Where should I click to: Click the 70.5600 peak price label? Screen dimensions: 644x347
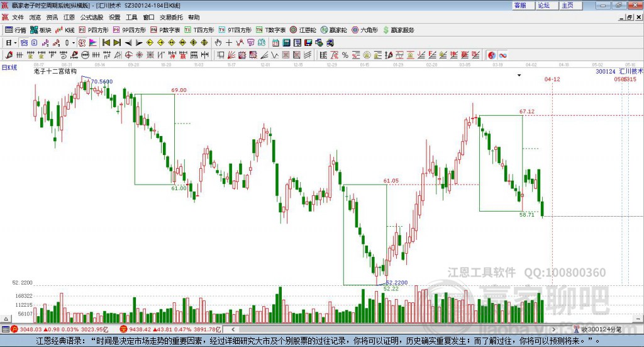[101, 81]
